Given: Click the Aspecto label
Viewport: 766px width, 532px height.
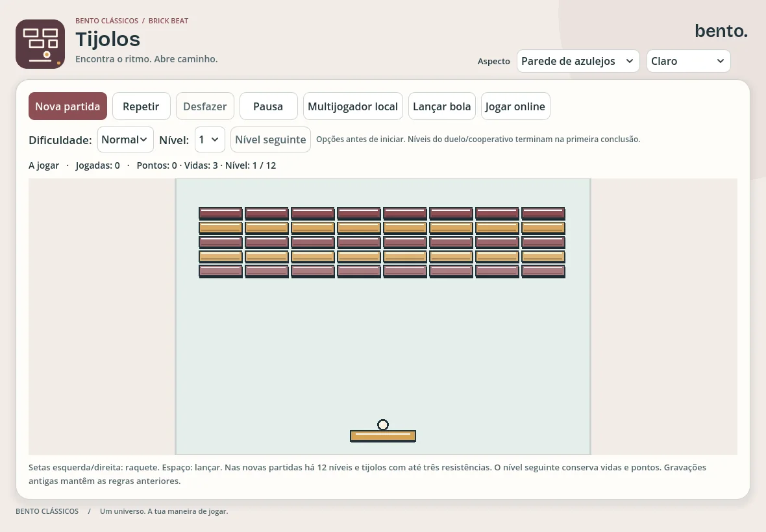Looking at the screenshot, I should pos(493,62).
